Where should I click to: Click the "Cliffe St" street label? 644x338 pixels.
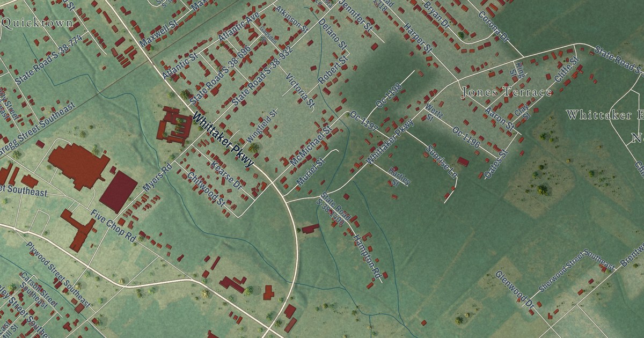point(567,70)
